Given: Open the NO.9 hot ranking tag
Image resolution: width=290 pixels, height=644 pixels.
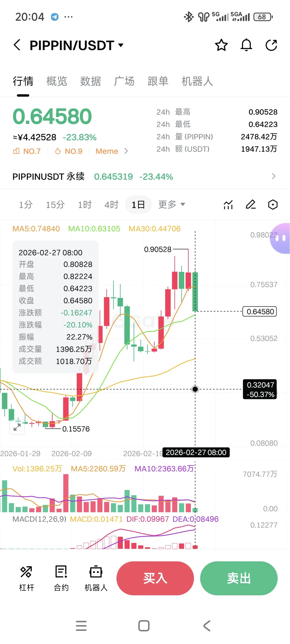Looking at the screenshot, I should 68,151.
